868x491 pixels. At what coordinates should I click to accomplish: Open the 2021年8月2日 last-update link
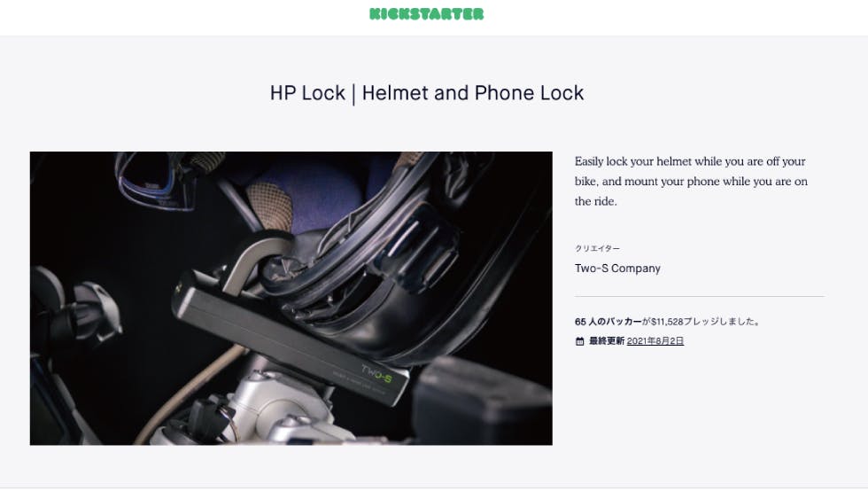point(655,341)
